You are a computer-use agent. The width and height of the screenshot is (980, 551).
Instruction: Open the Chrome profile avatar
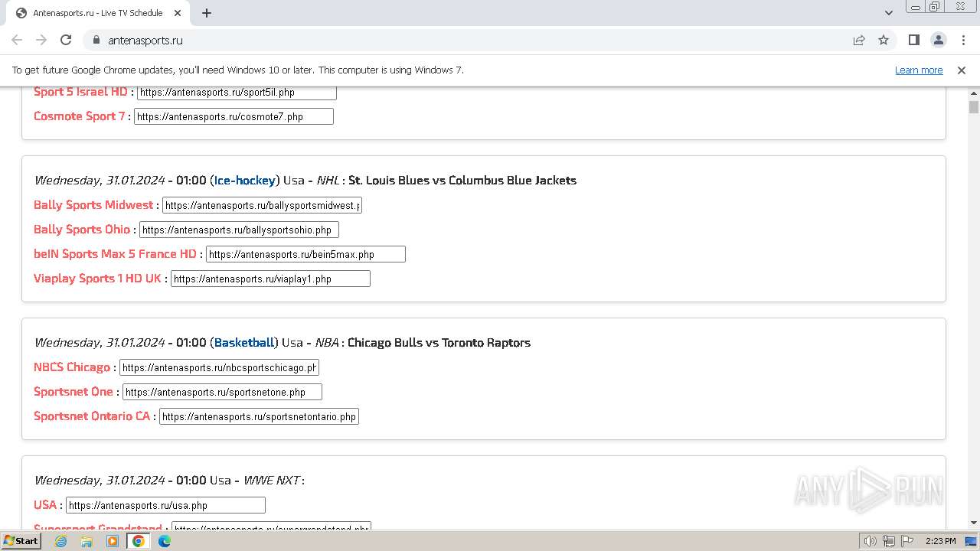(x=938, y=40)
